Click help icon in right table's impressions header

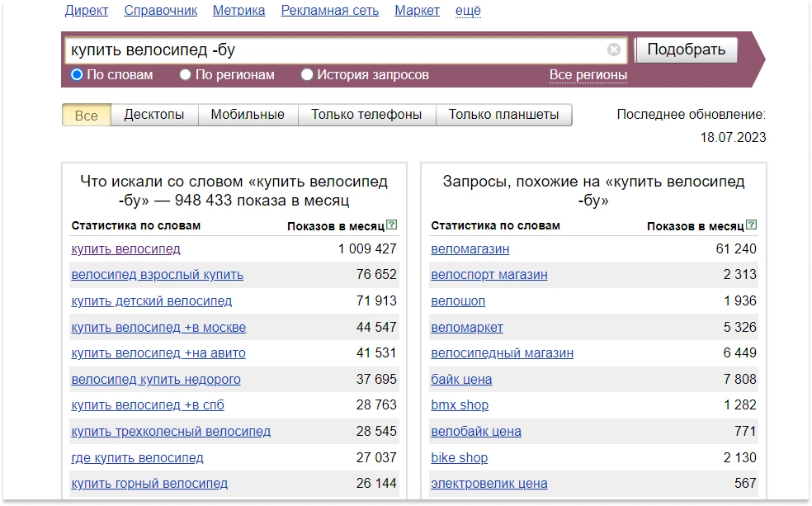point(752,225)
